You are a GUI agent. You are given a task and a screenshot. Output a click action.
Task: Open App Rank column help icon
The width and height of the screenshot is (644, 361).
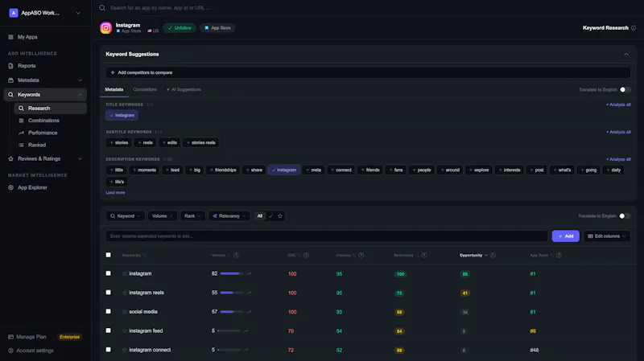coord(559,255)
